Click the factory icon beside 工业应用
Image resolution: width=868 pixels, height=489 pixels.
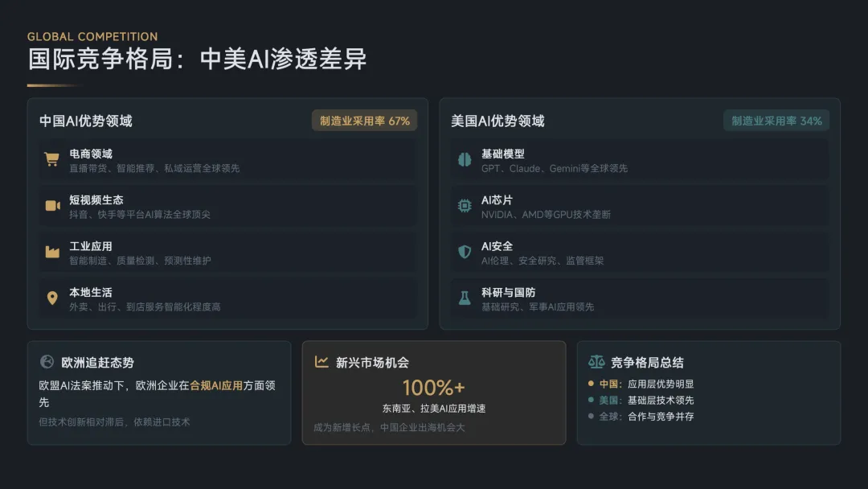tap(52, 252)
